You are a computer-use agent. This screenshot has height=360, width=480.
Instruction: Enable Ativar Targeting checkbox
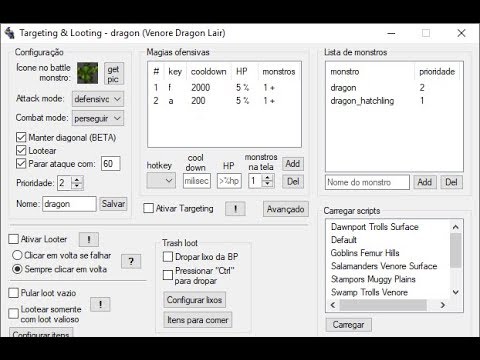(x=148, y=208)
